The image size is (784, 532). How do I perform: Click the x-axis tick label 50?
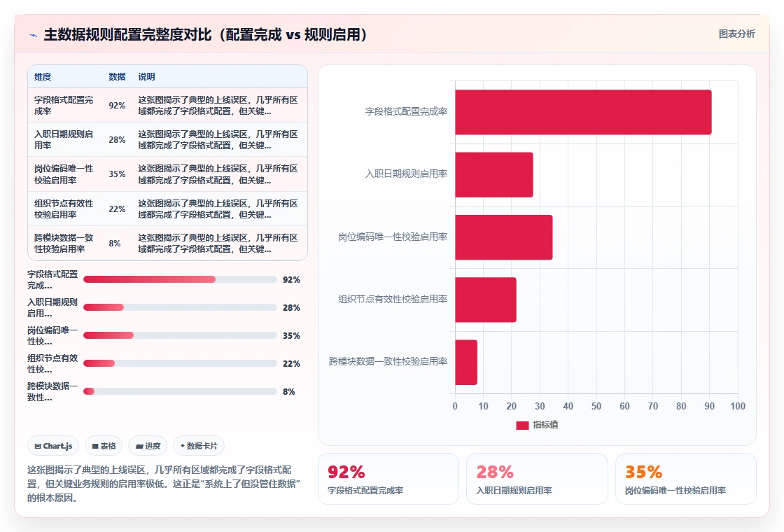click(596, 406)
